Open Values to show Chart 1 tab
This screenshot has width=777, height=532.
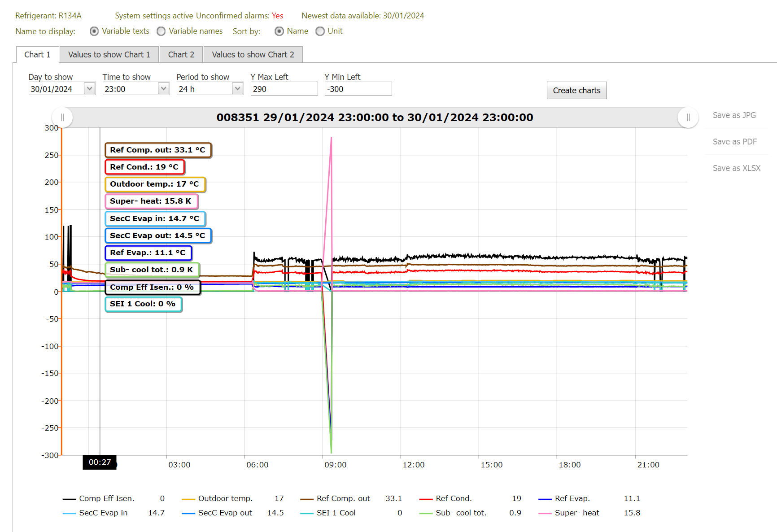click(109, 55)
